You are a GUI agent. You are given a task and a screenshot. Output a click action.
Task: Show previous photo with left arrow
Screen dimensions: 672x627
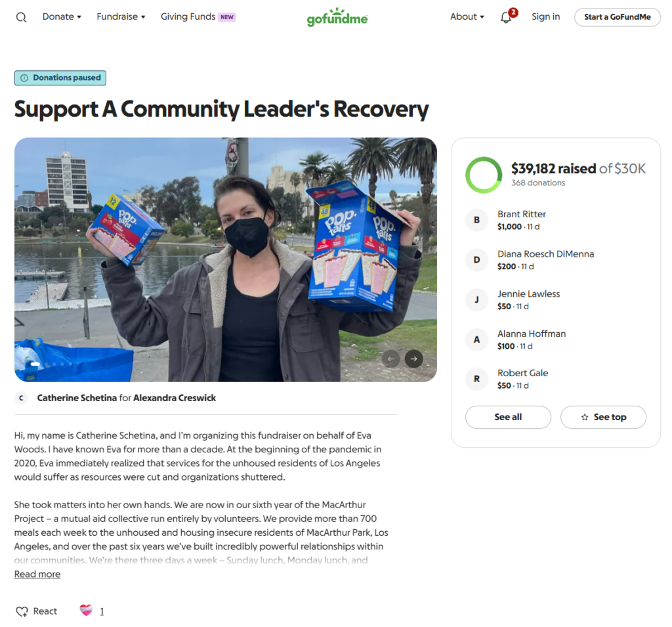[x=390, y=358]
